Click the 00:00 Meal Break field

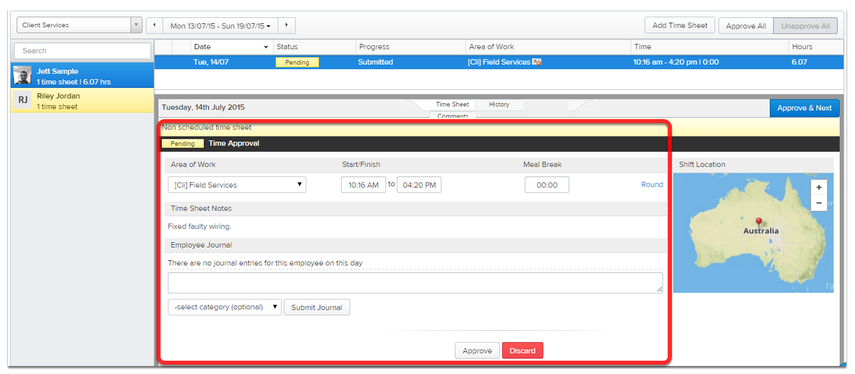[547, 185]
